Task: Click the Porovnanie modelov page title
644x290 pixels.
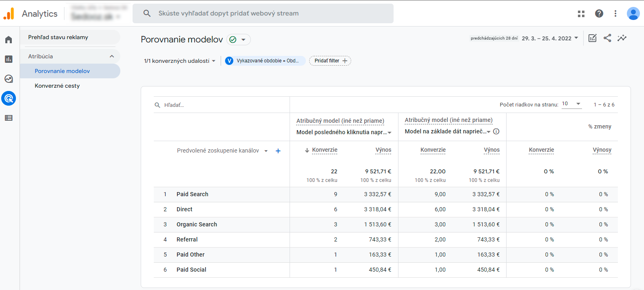Action: pyautogui.click(x=182, y=40)
